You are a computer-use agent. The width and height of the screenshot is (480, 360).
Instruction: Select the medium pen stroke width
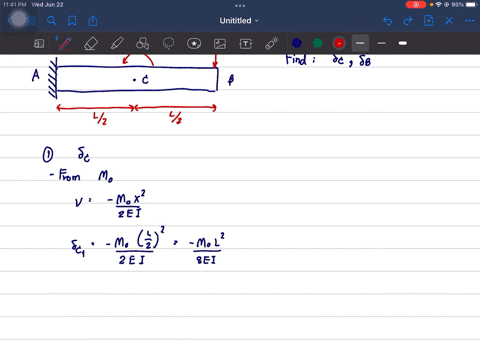382,43
